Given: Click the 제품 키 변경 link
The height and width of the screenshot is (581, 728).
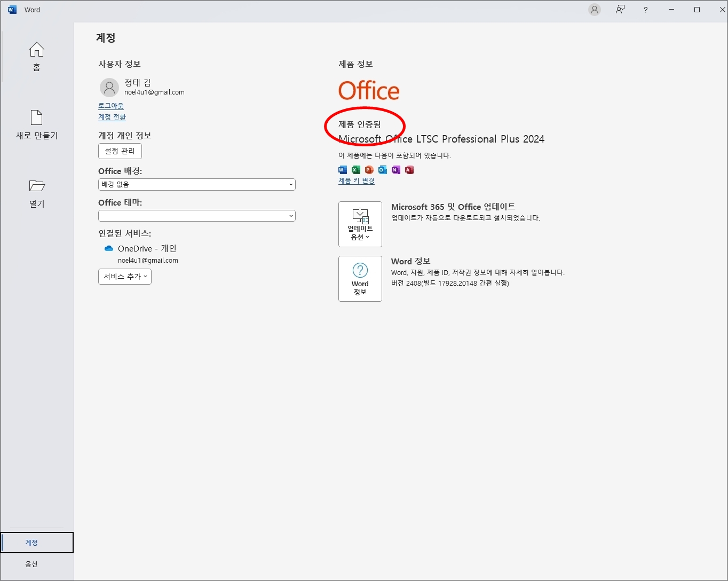Looking at the screenshot, I should pyautogui.click(x=357, y=181).
